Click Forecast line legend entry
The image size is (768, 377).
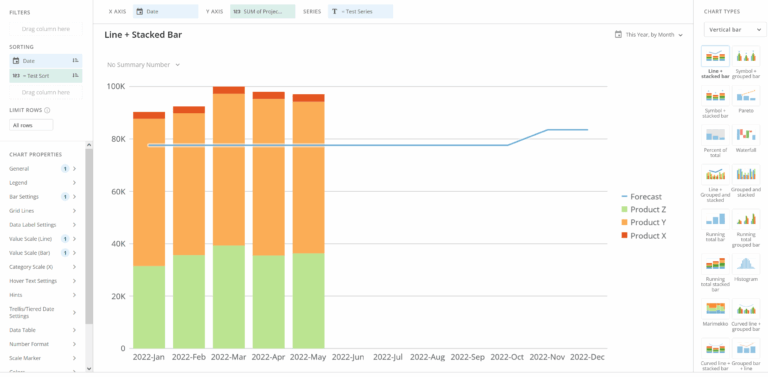tap(642, 197)
